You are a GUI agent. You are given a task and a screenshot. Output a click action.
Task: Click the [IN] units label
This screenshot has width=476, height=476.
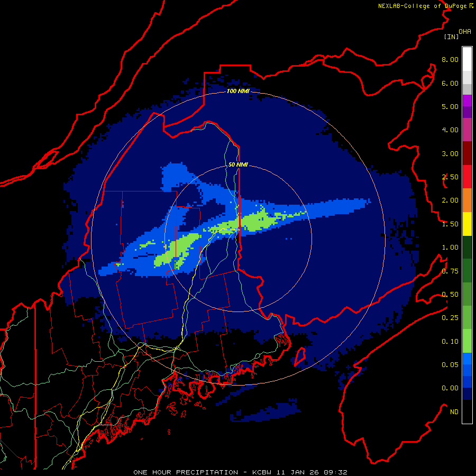(451, 36)
